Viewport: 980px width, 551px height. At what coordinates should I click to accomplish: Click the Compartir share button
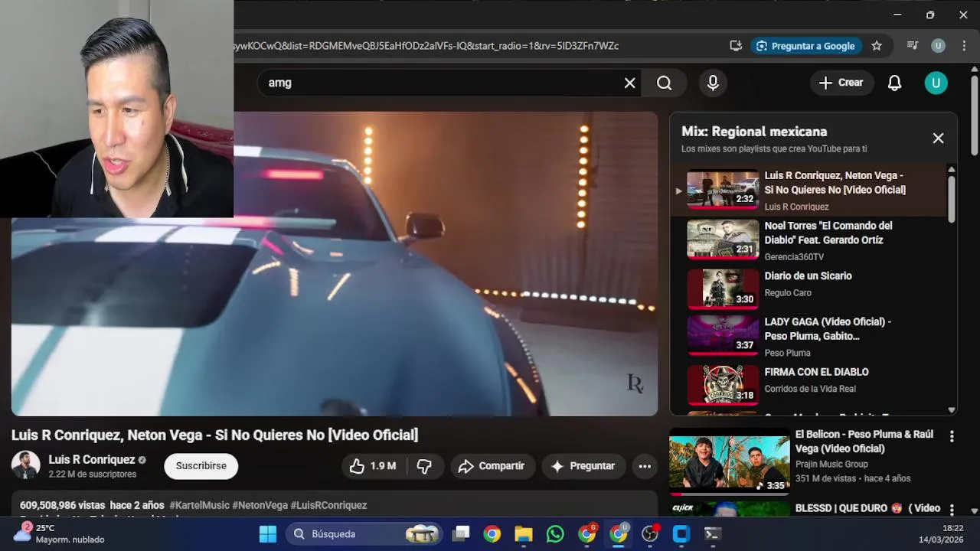pos(492,466)
